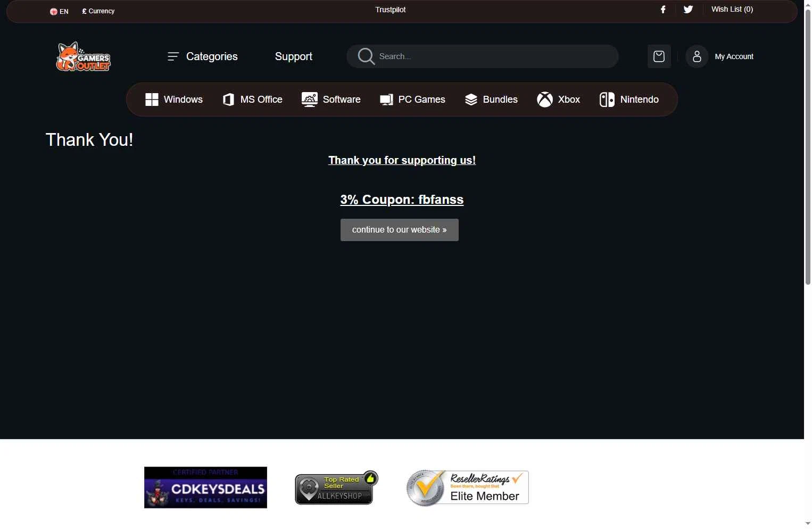The image size is (812, 529).
Task: Click the user account avatar icon
Action: [697, 56]
